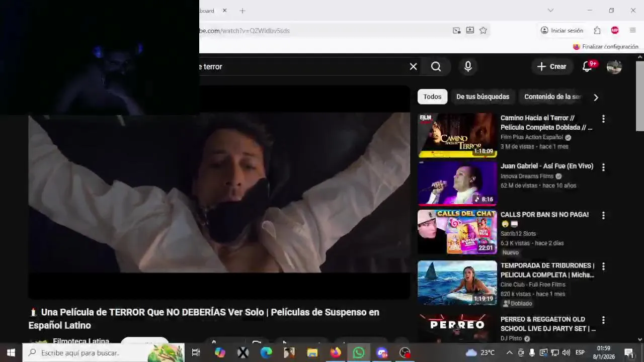The width and height of the screenshot is (644, 362).
Task: Visit Film Plus Action Español channel
Action: 532,137
